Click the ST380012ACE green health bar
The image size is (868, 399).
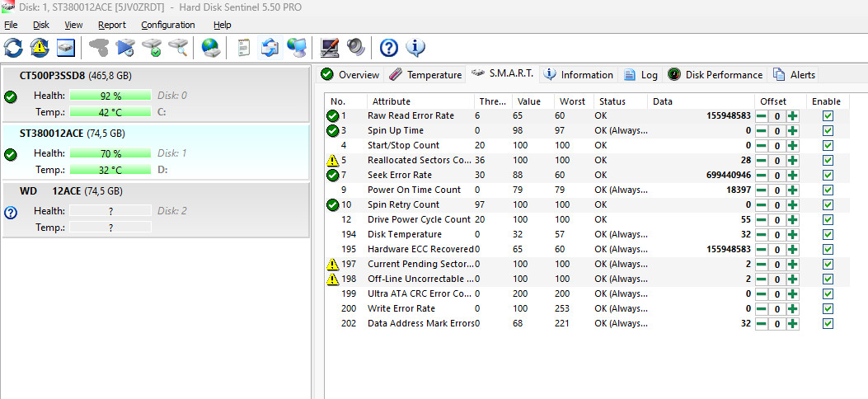pos(110,153)
